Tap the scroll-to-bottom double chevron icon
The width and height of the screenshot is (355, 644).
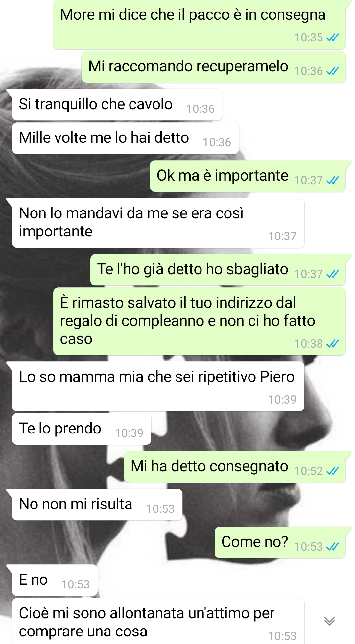coord(329,621)
